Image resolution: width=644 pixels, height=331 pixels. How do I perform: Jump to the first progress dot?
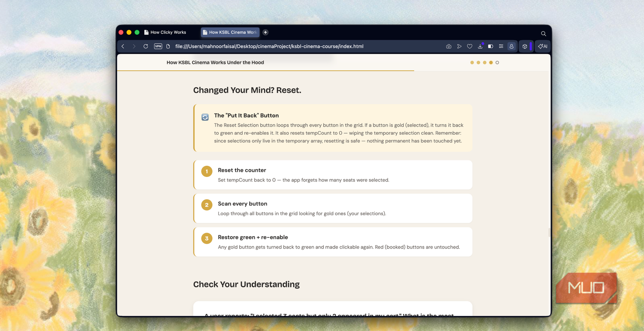[x=472, y=63]
